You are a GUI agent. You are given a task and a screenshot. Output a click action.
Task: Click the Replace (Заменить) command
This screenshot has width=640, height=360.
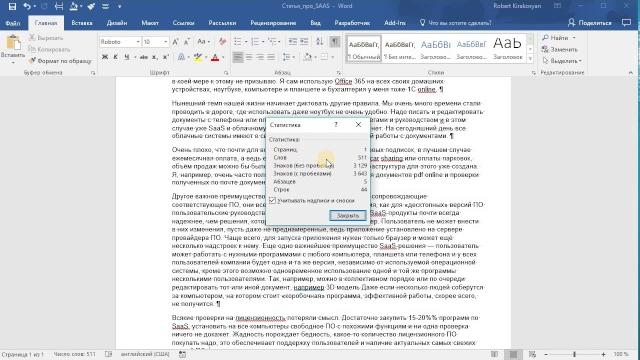point(560,49)
